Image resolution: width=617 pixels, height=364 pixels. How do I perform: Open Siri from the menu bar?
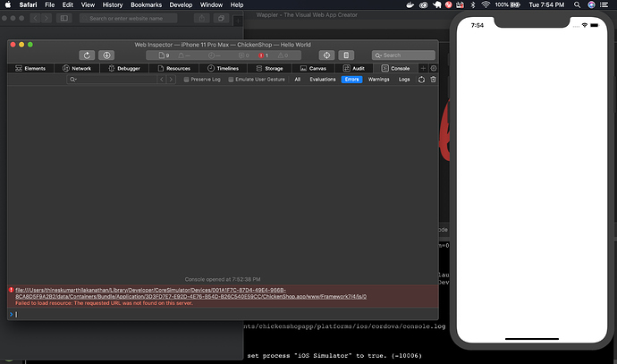click(591, 4)
